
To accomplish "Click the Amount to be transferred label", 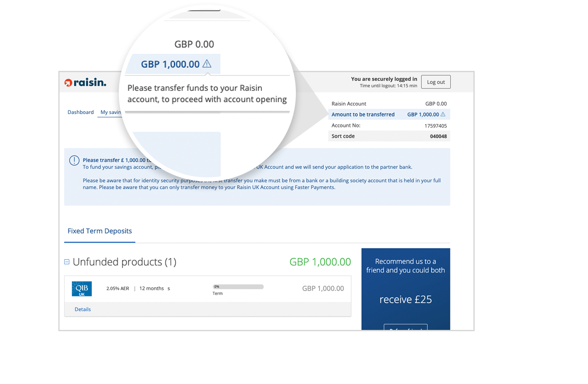I will coord(363,114).
